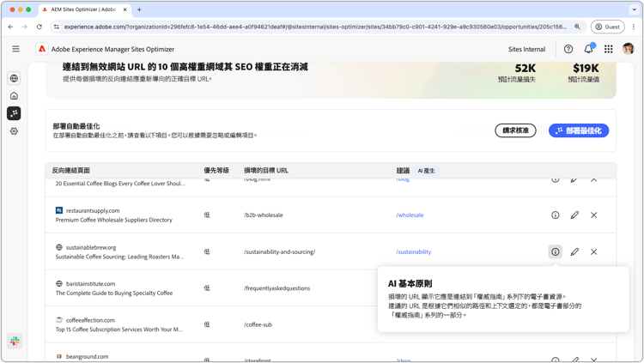Open the notifications bell
Viewport: 644px width, 363px height.
588,49
